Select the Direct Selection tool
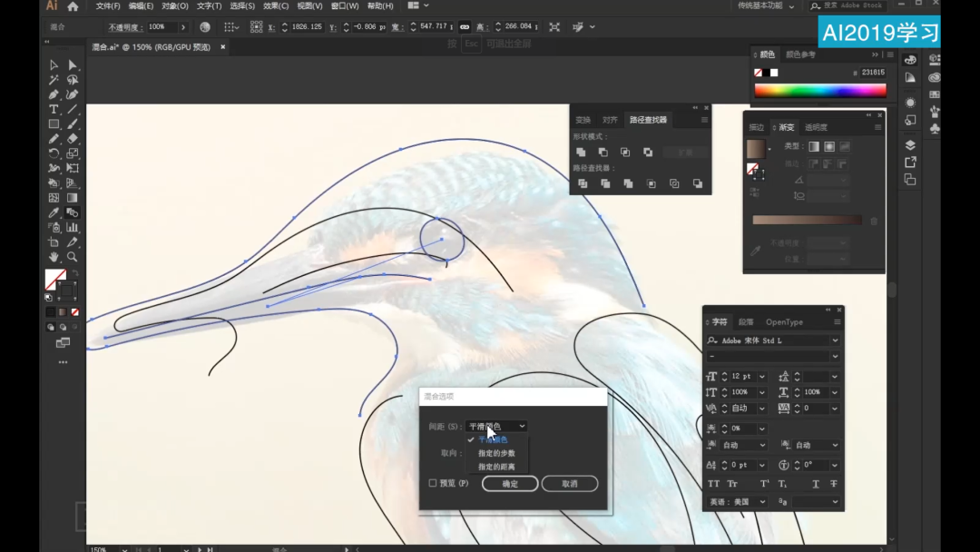 click(x=73, y=65)
